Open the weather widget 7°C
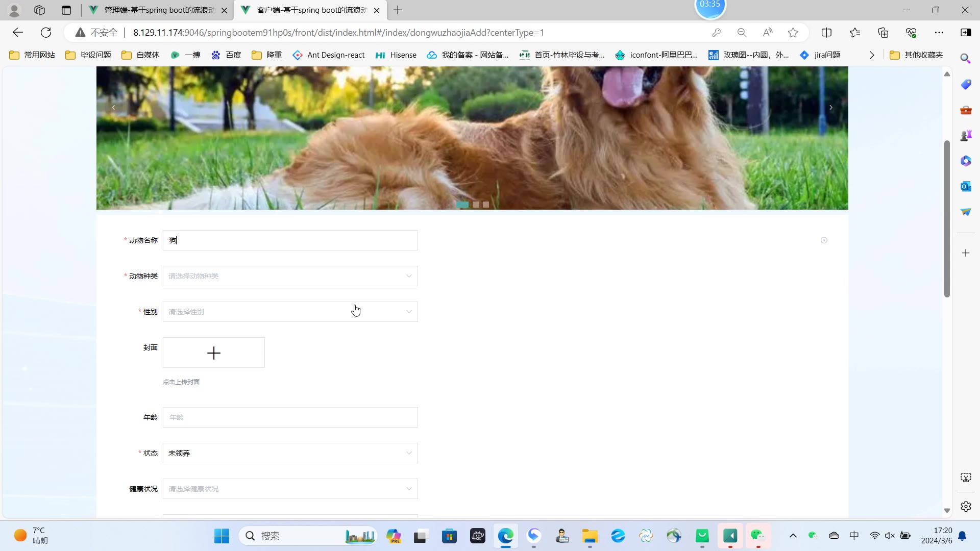 point(31,536)
